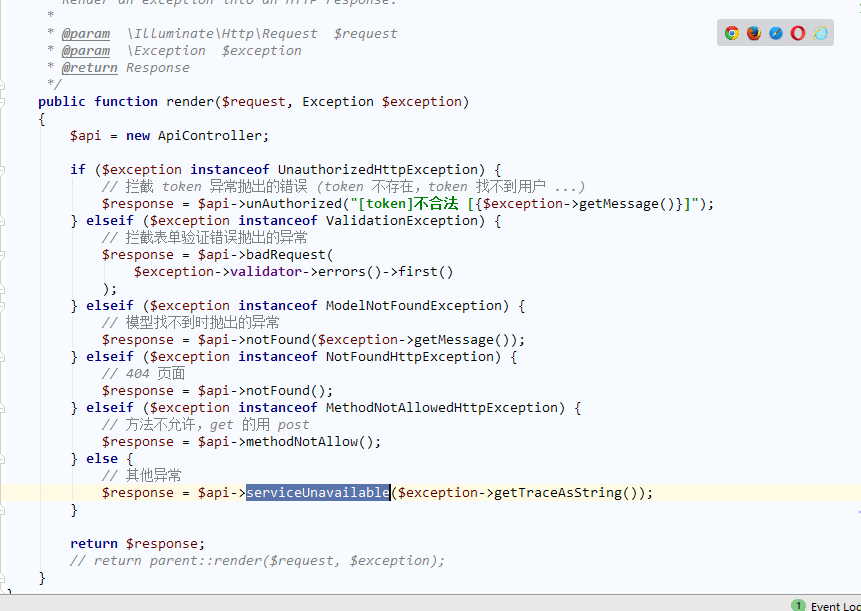The height and width of the screenshot is (611, 861).
Task: Launch the Safari browser preview
Action: [x=776, y=33]
